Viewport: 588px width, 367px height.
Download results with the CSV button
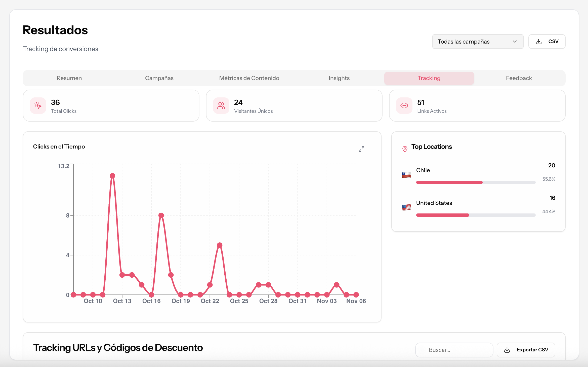click(x=547, y=42)
